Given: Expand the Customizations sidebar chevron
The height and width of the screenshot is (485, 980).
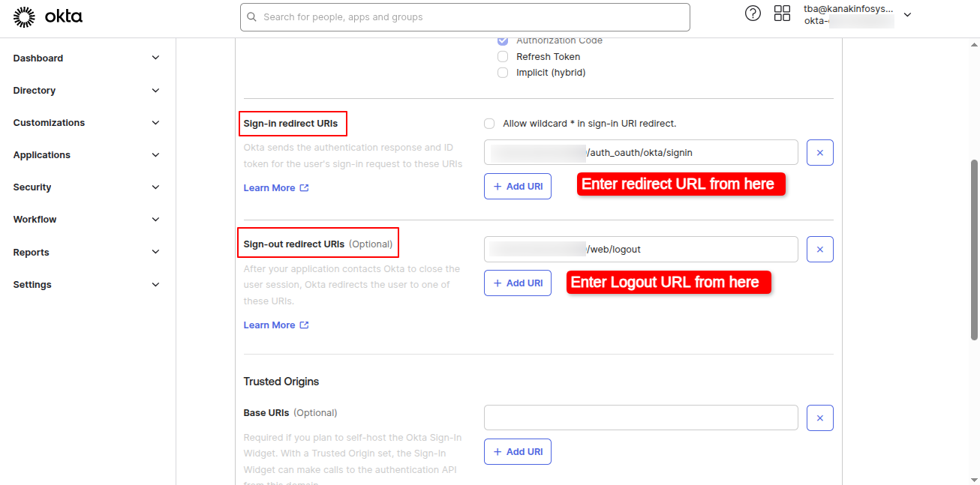Looking at the screenshot, I should pyautogui.click(x=155, y=123).
